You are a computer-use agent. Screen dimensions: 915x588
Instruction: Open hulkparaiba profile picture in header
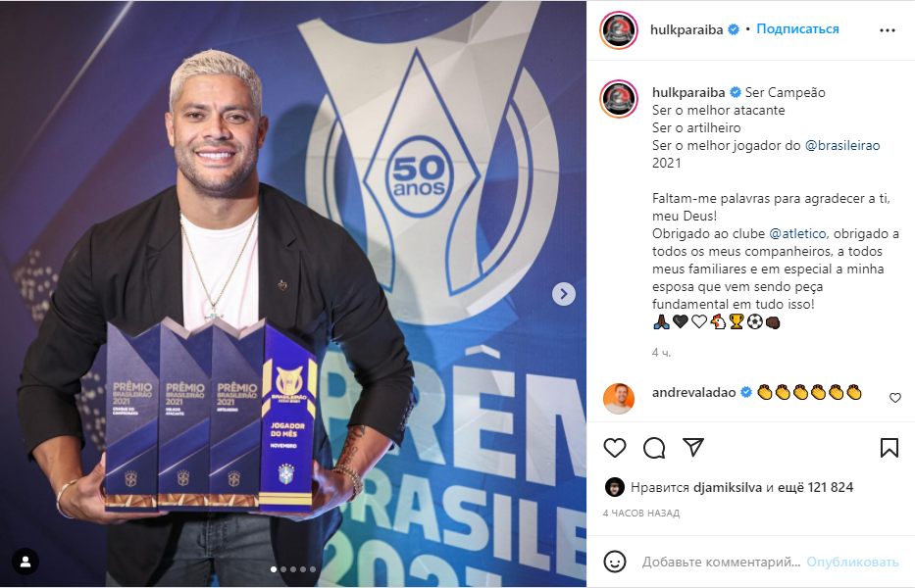click(619, 30)
